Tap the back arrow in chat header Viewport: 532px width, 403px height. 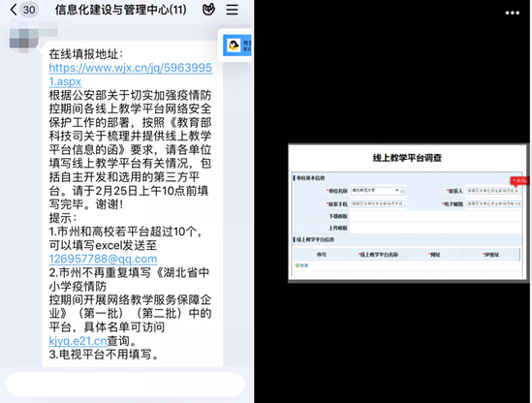tap(14, 10)
